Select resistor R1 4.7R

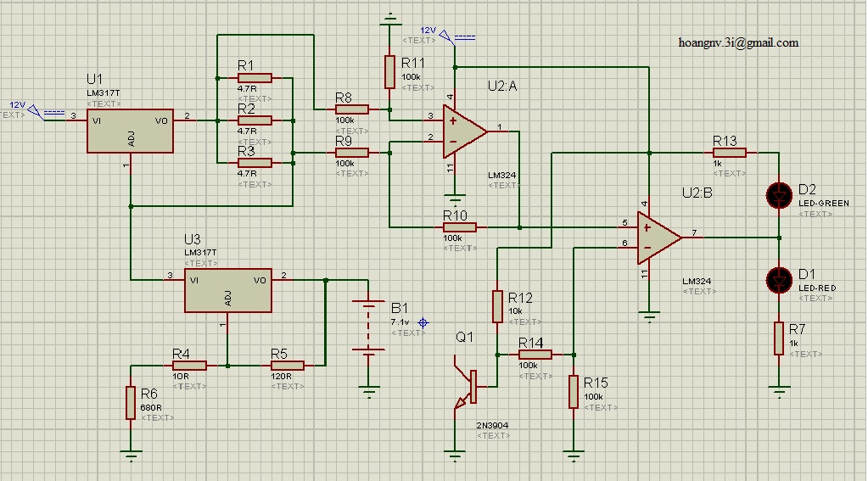pyautogui.click(x=255, y=78)
